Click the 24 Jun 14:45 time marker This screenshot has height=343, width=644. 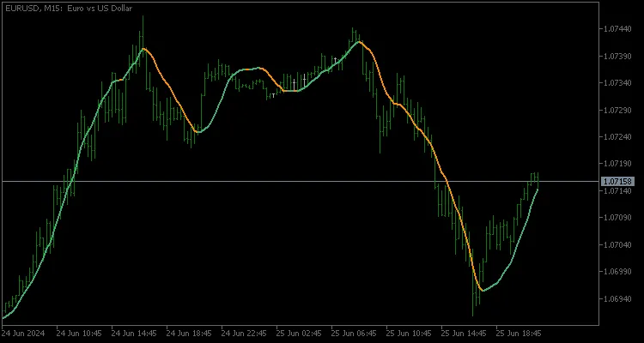[134, 333]
